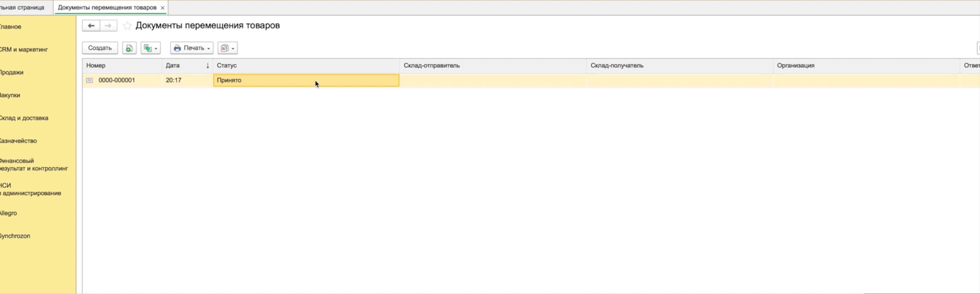Viewport: 980px width, 294px height.
Task: Open the reports dropdown button
Action: pos(227,48)
